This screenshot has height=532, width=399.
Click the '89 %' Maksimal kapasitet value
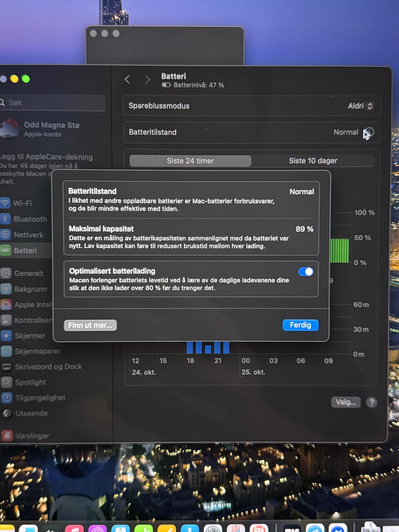[x=305, y=229]
